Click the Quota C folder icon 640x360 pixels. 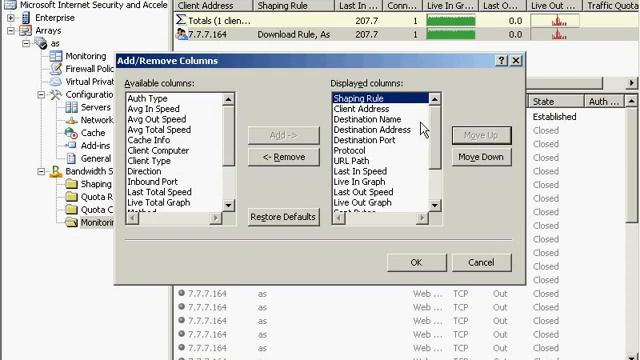pos(71,210)
